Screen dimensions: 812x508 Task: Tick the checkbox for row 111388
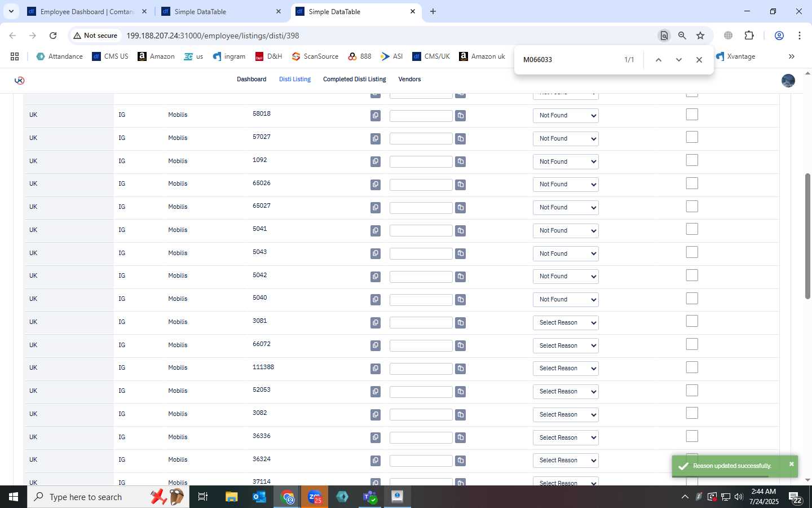tap(692, 367)
